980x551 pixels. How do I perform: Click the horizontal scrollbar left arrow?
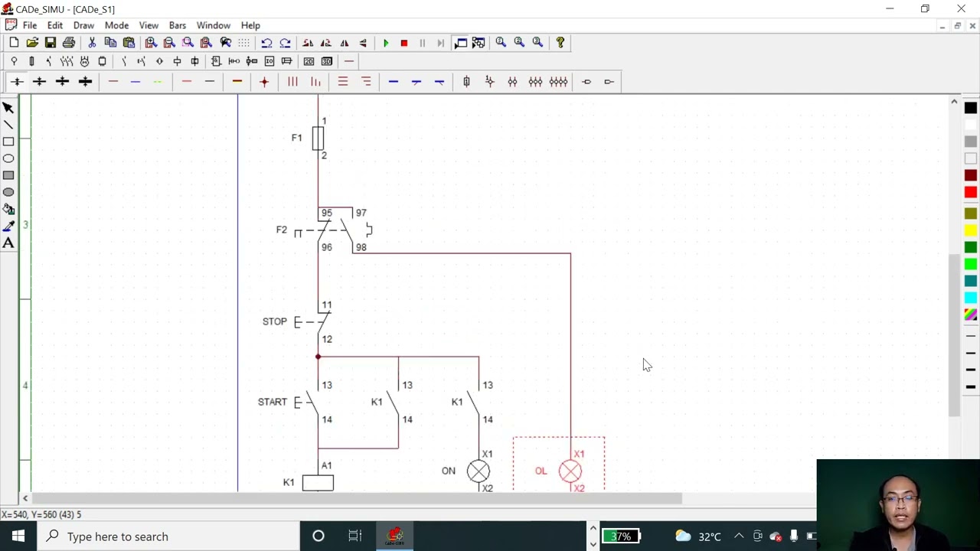[x=25, y=498]
